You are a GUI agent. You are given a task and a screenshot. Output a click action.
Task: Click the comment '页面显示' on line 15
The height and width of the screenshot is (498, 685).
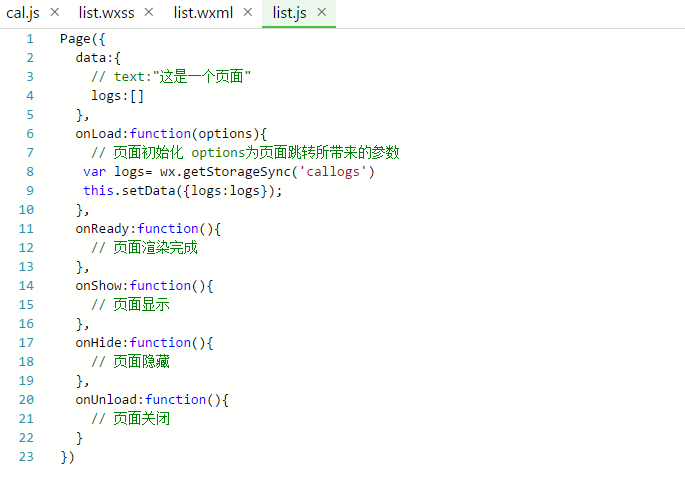142,304
